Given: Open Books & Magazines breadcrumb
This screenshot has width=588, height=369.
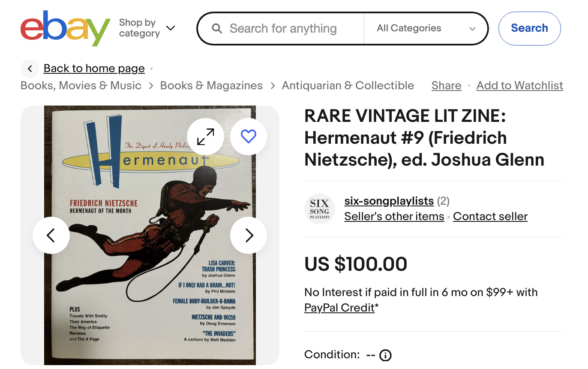Looking at the screenshot, I should coord(211,85).
